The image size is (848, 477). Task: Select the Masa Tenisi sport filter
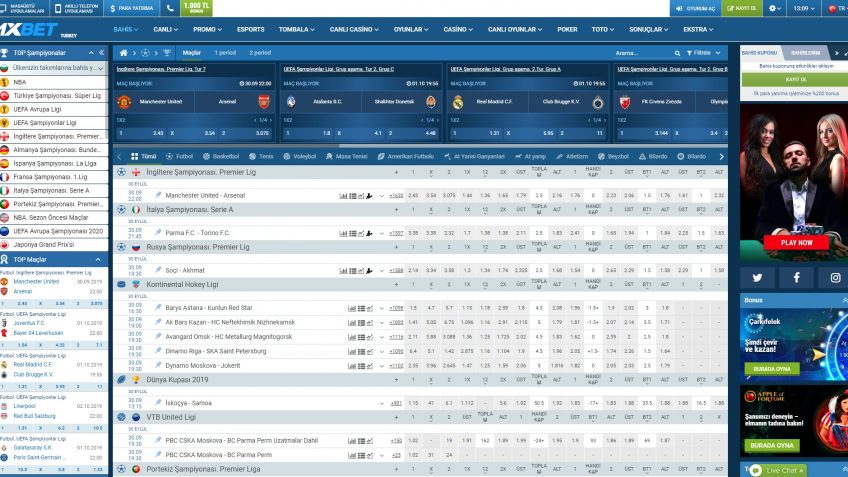[346, 156]
